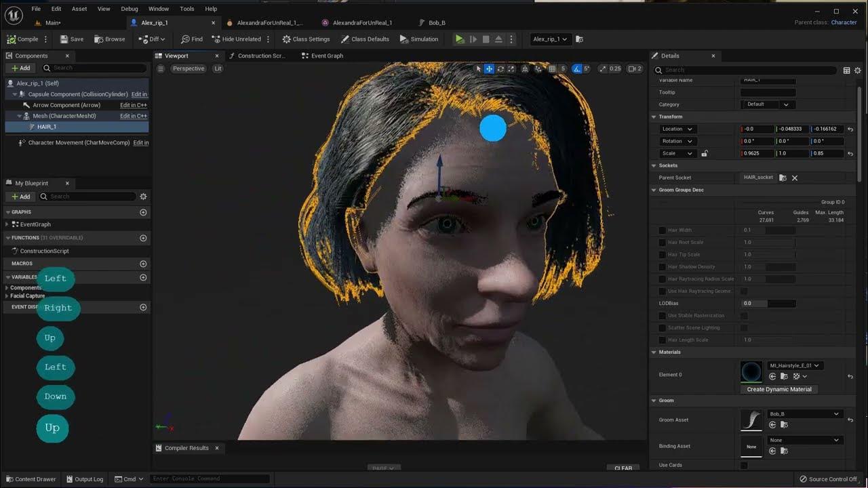Add new function with plus icon
Screen dimensions: 868x488
point(143,238)
